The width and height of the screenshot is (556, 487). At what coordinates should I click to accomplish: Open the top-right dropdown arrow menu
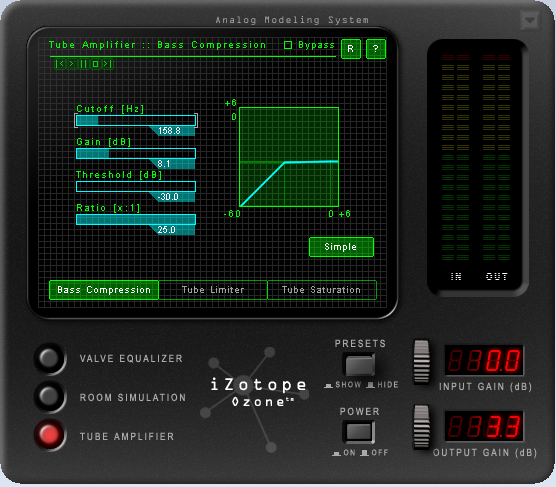[x=530, y=21]
